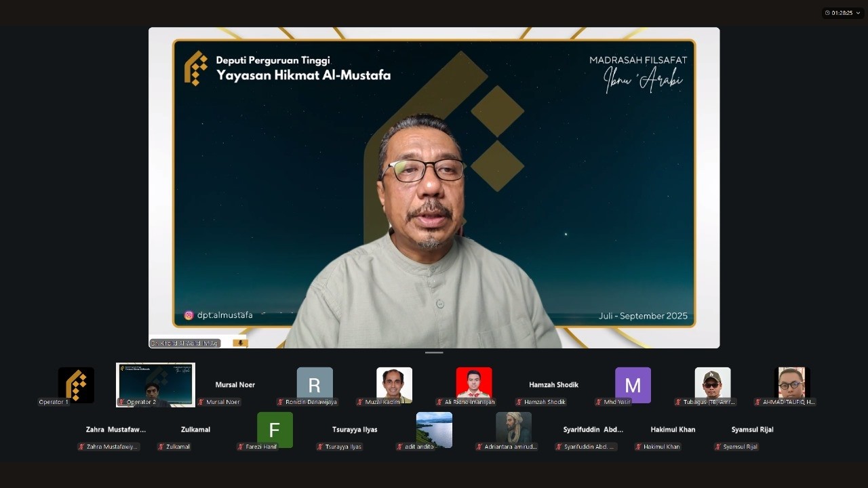Image resolution: width=868 pixels, height=488 pixels.
Task: Select the large Zahra Mustafaw... tile name
Action: point(116,430)
